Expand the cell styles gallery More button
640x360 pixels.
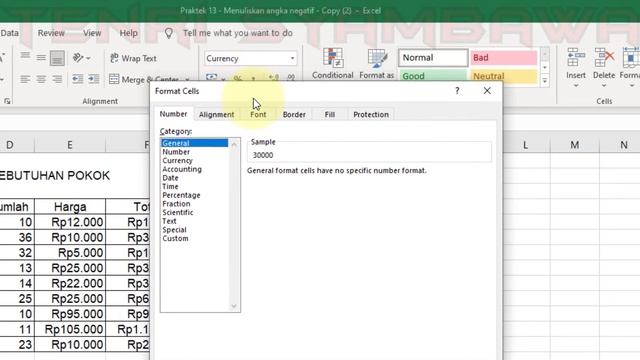click(544, 81)
